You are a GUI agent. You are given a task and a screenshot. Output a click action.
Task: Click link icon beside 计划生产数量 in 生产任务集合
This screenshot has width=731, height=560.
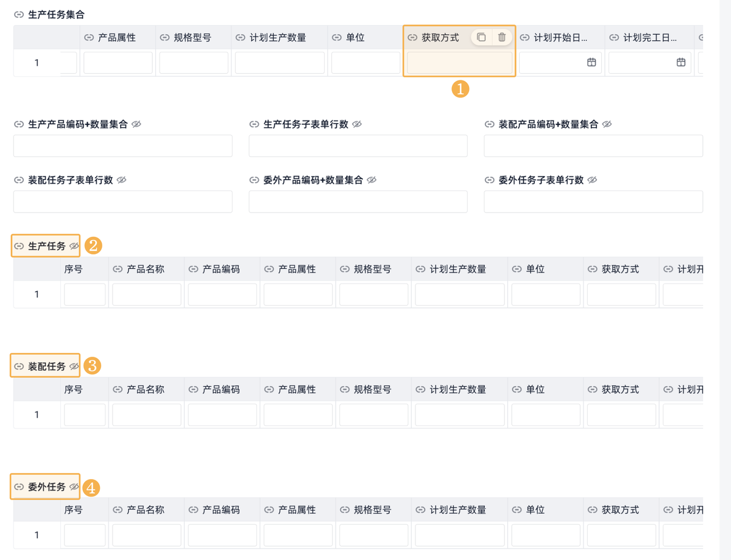tap(241, 38)
